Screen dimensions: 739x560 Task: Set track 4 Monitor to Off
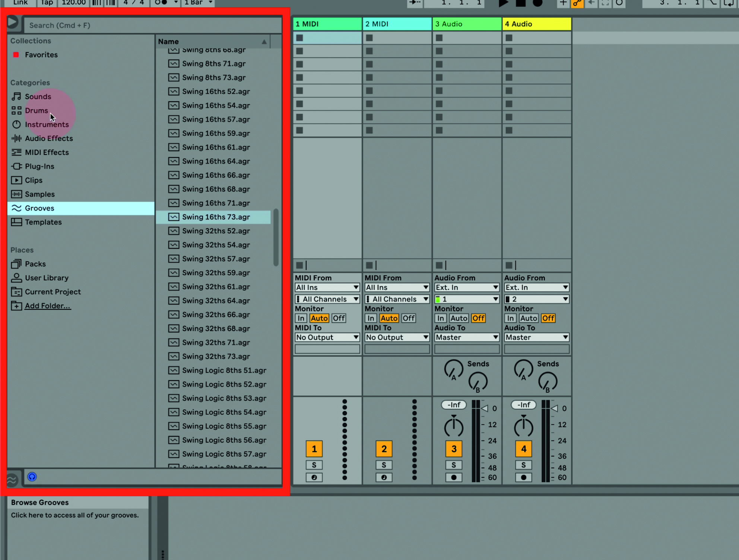[x=548, y=318]
